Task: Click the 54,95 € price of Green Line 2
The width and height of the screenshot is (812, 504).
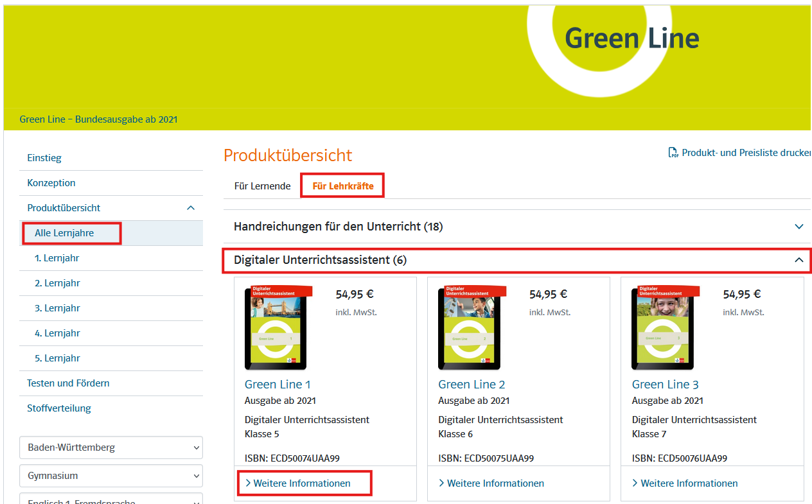Action: pos(548,295)
